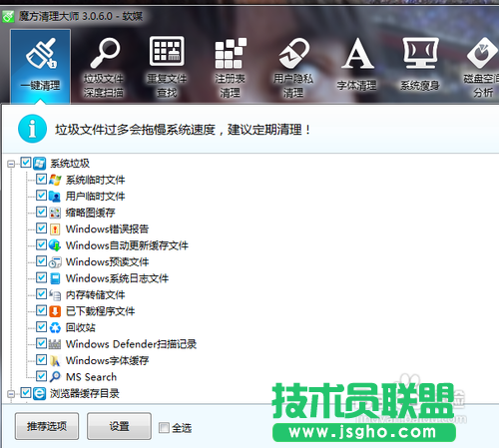
Task: Uncheck 系统临时文件 checkbox
Action: click(x=41, y=179)
